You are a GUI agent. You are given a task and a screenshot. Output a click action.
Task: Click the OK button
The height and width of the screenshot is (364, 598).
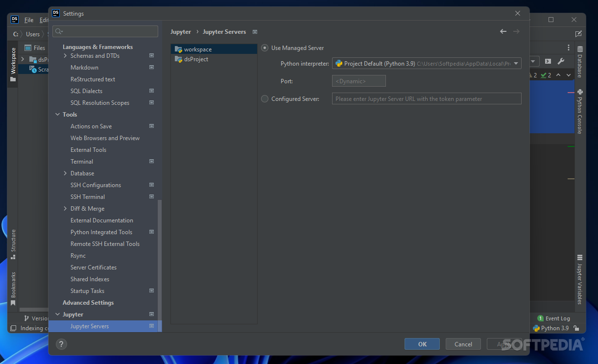[422, 344]
